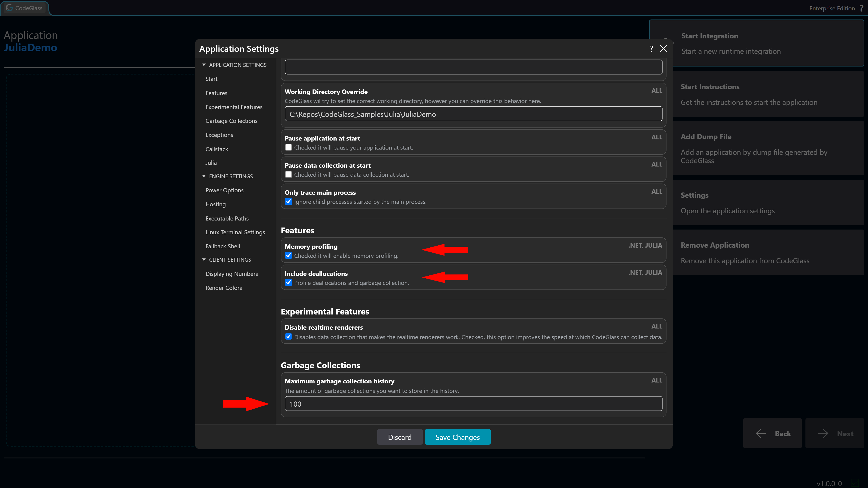This screenshot has width=868, height=488.
Task: Toggle Pause data collection at start checkbox
Action: pyautogui.click(x=288, y=174)
